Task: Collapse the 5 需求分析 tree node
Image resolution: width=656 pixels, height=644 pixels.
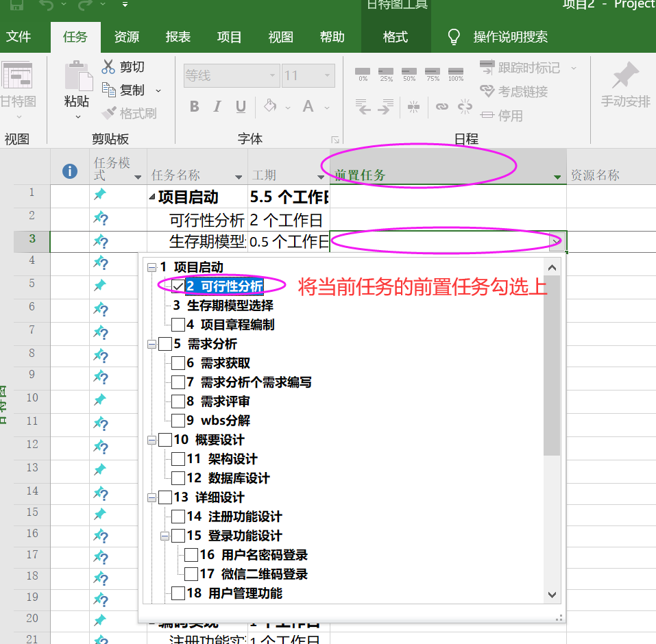Action: point(152,344)
